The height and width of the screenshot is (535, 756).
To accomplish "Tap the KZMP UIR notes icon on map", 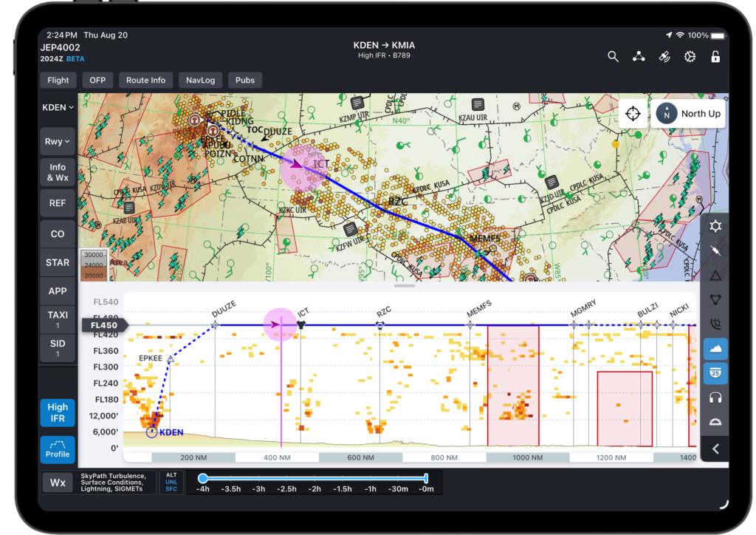I will tap(357, 103).
